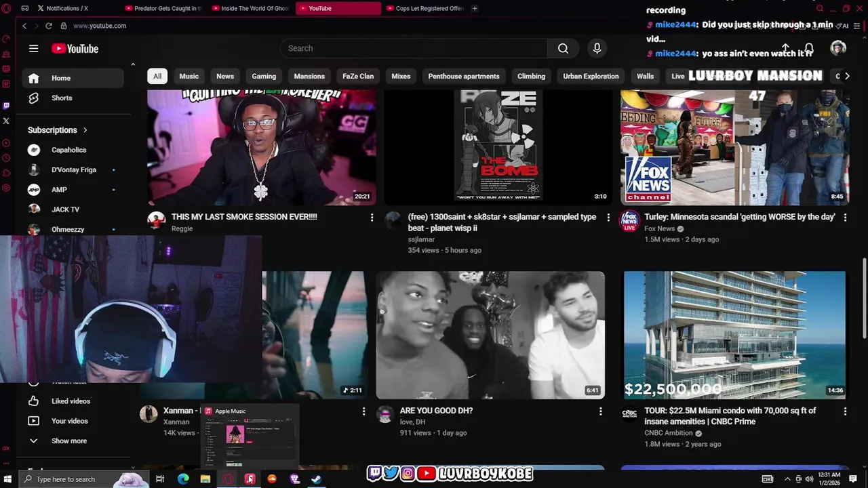
Task: Open X panel in the Opera GX sidebar
Action: coord(6,121)
